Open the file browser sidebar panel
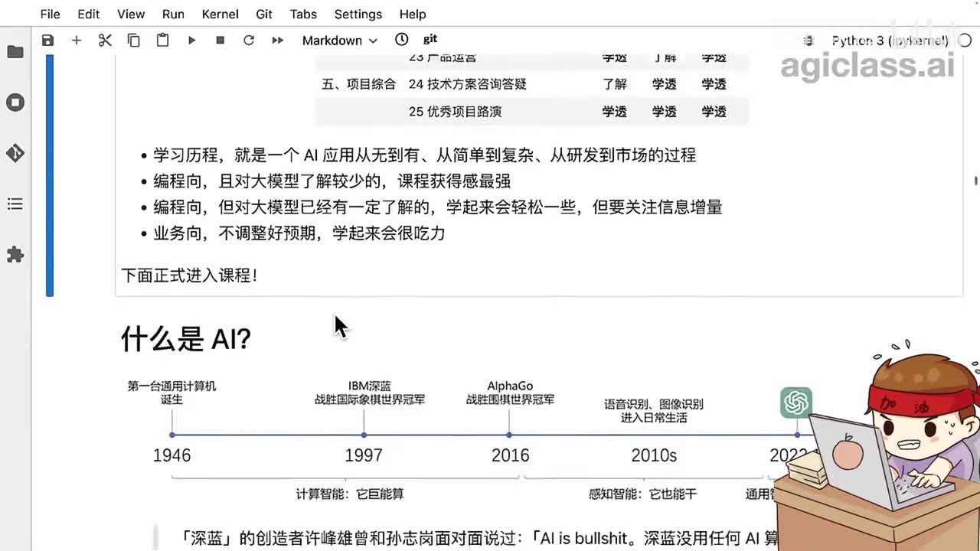 tap(15, 51)
